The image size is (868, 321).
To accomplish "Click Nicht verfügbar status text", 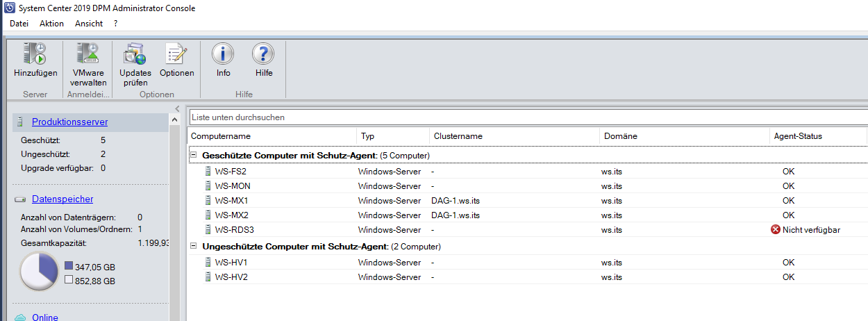I will coord(811,229).
